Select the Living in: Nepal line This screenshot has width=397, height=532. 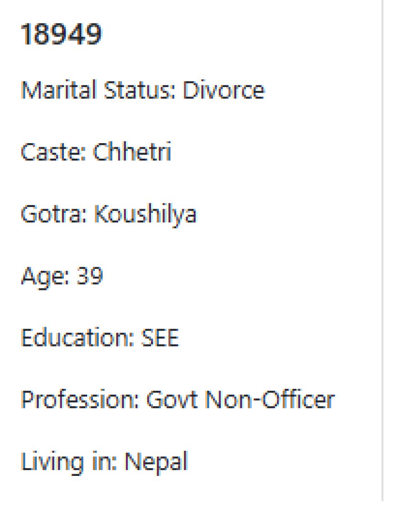(104, 462)
